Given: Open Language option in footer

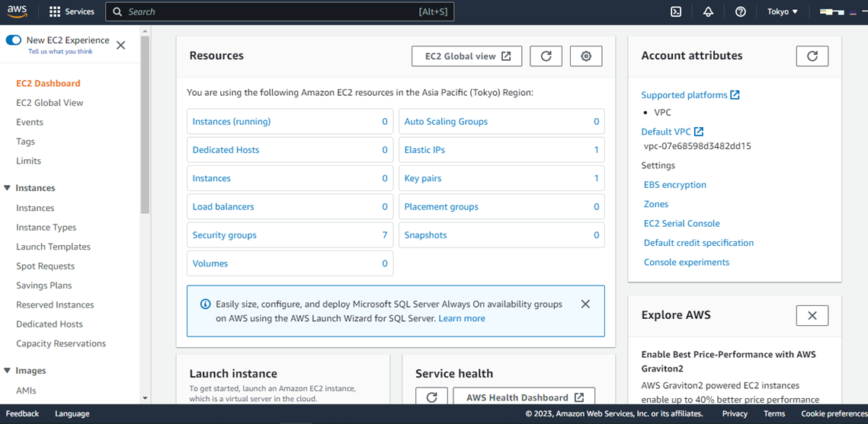Looking at the screenshot, I should click(72, 413).
